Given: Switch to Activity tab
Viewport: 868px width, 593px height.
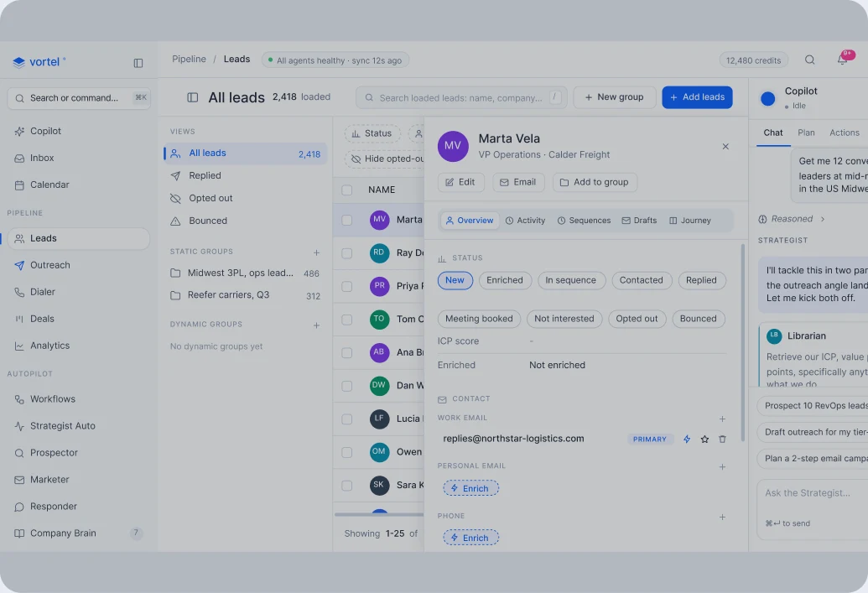Looking at the screenshot, I should tap(525, 221).
